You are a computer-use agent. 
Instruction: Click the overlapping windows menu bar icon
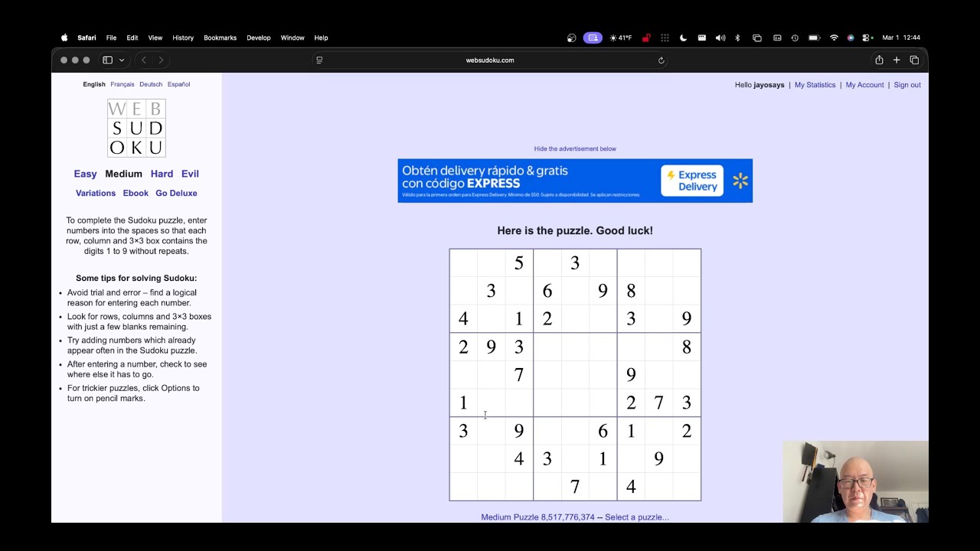(757, 37)
